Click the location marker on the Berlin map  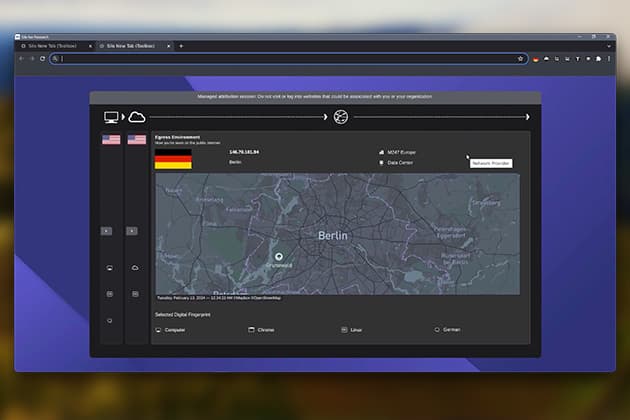(x=279, y=257)
